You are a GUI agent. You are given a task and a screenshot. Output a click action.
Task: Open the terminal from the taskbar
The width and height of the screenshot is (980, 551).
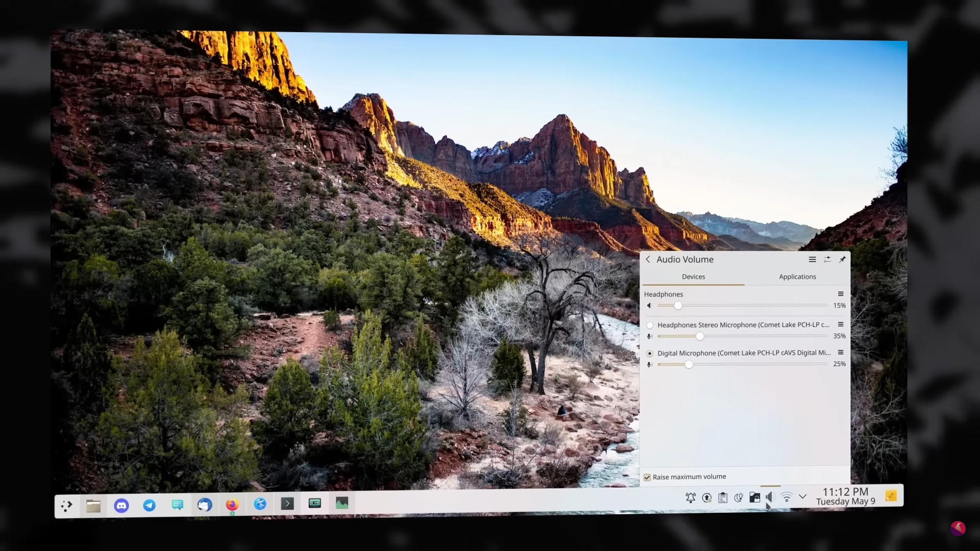click(287, 504)
